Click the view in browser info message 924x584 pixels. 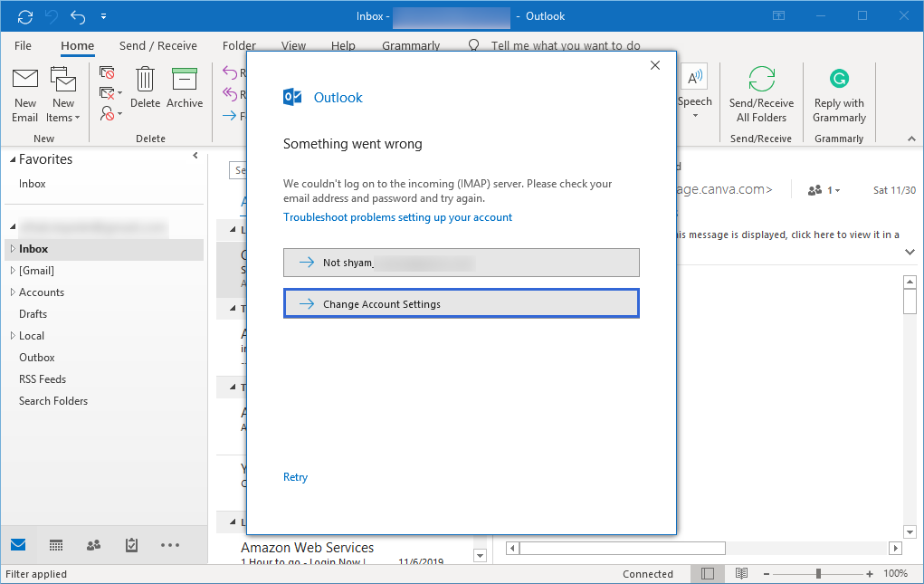coord(788,235)
